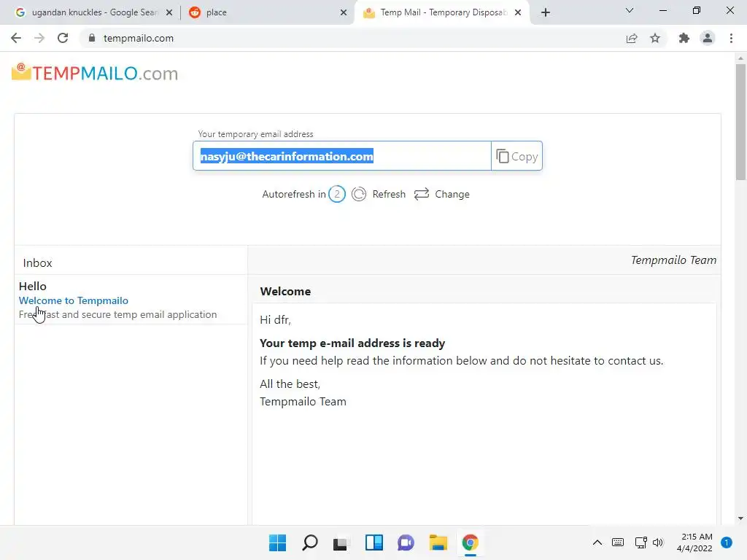Viewport: 747px width, 560px height.
Task: Open the notification badge icon
Action: 727,542
